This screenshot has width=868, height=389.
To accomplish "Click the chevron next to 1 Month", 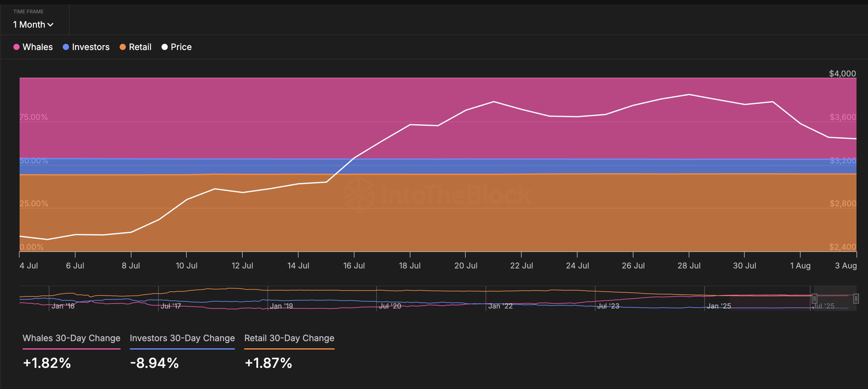I will pyautogui.click(x=51, y=25).
